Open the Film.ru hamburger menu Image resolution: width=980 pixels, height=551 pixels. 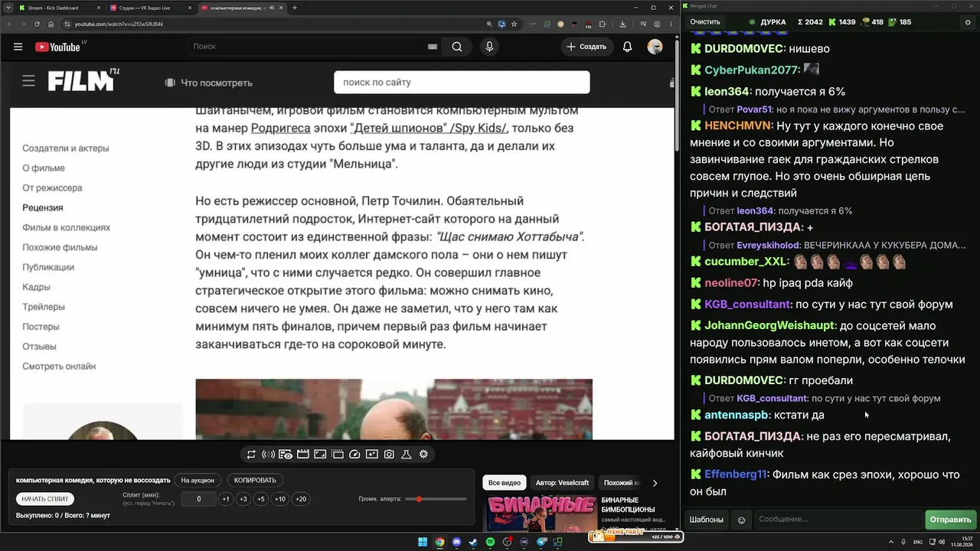(29, 81)
